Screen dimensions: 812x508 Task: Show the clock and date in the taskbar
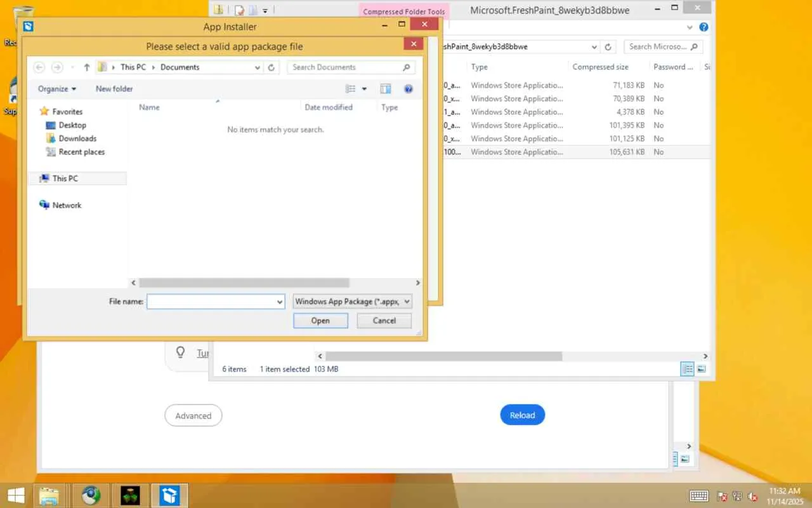(x=784, y=496)
